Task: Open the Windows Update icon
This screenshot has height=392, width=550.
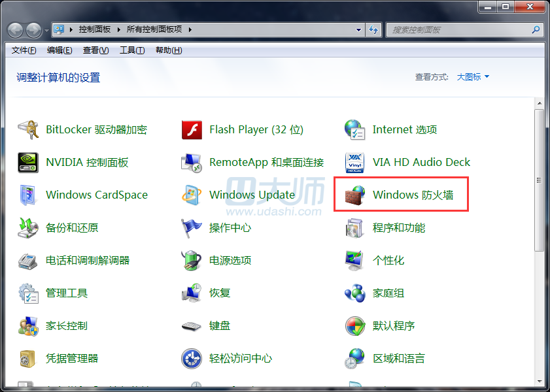Action: [x=192, y=195]
